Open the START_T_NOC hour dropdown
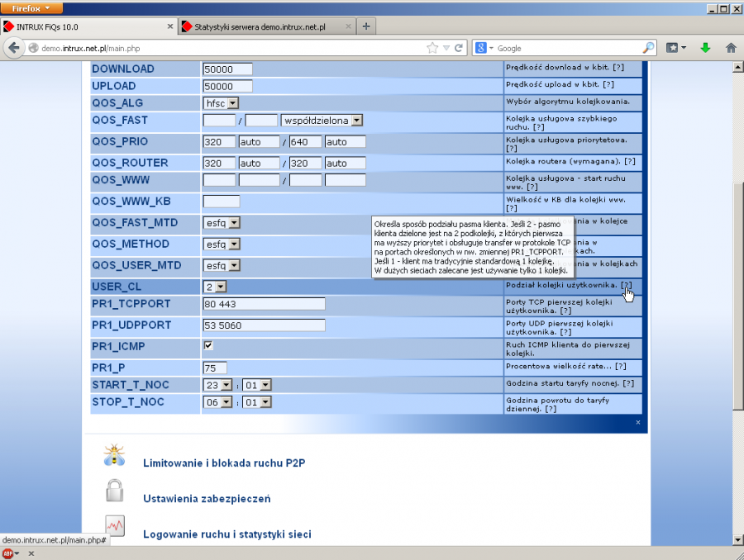 (x=217, y=385)
